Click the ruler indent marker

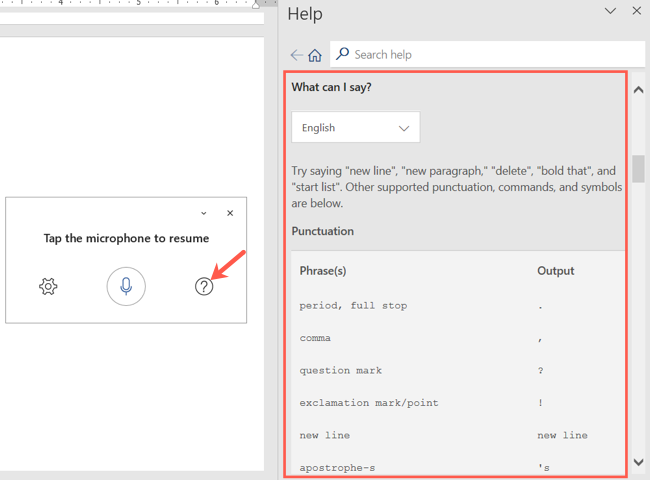pos(256,5)
